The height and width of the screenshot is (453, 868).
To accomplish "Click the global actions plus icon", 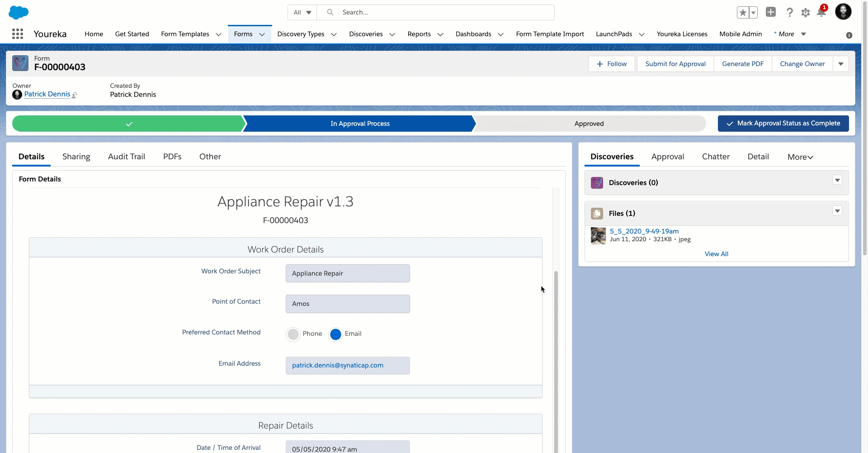I will [x=771, y=12].
